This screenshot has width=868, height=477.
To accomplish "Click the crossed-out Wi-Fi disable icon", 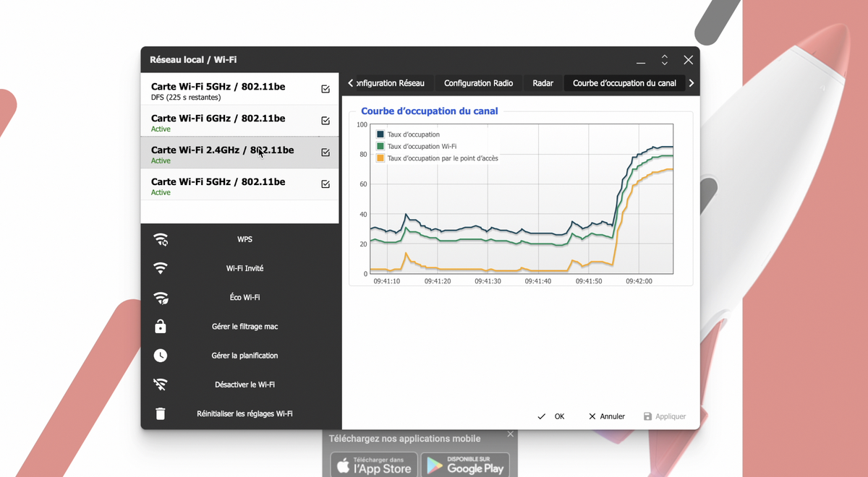I will coord(161,384).
